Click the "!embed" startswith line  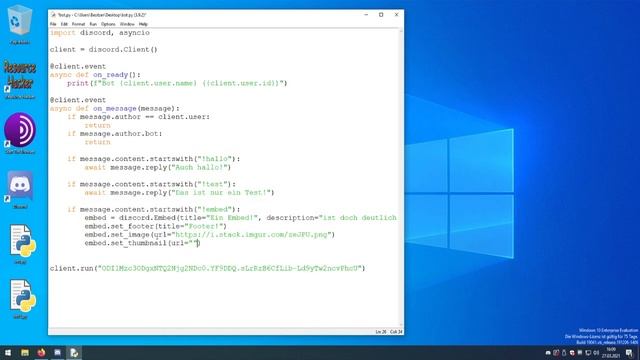[154, 209]
